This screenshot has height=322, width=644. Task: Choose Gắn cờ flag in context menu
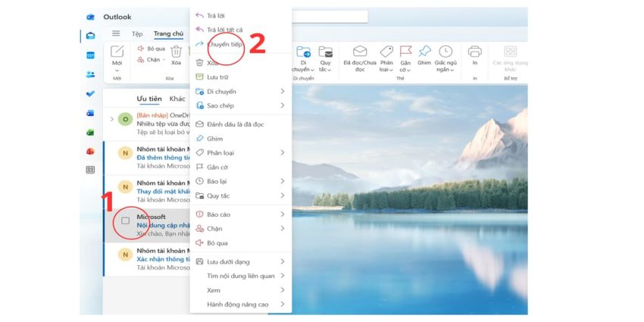coord(241,167)
